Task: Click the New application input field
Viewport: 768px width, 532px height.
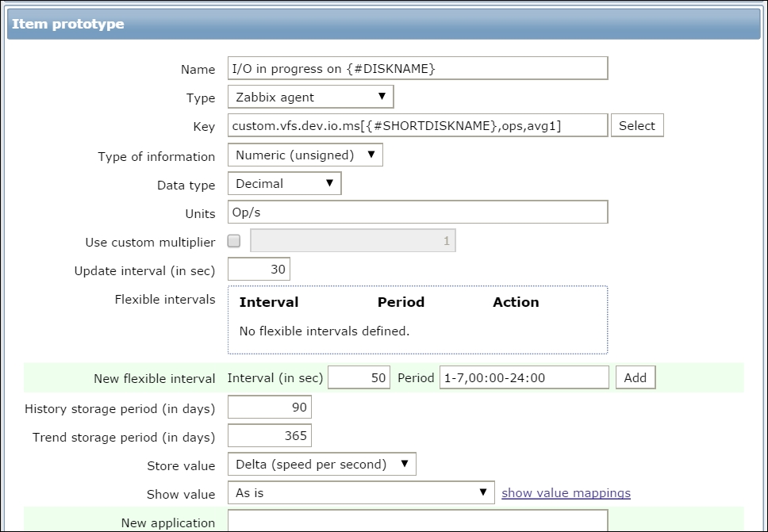Action: pos(417,522)
